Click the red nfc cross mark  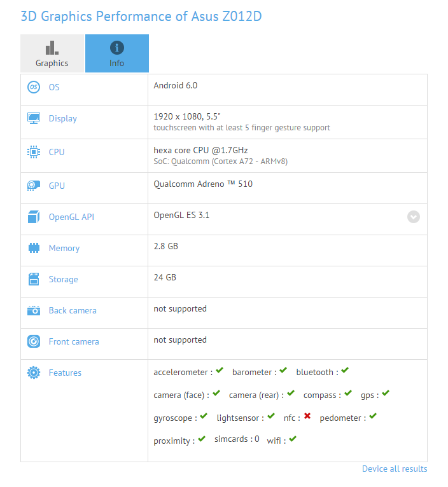tap(307, 416)
